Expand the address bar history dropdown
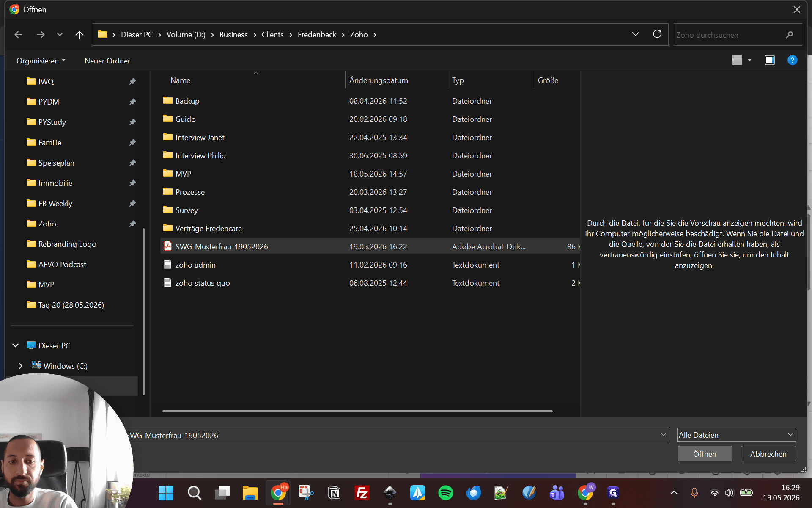Screen dimensions: 812x508 [x=635, y=34]
